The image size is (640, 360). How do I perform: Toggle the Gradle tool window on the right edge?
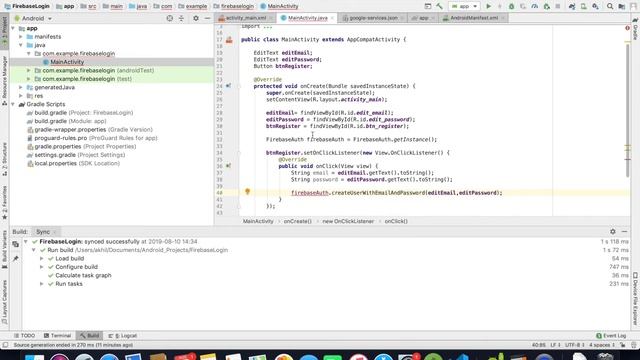click(x=636, y=29)
